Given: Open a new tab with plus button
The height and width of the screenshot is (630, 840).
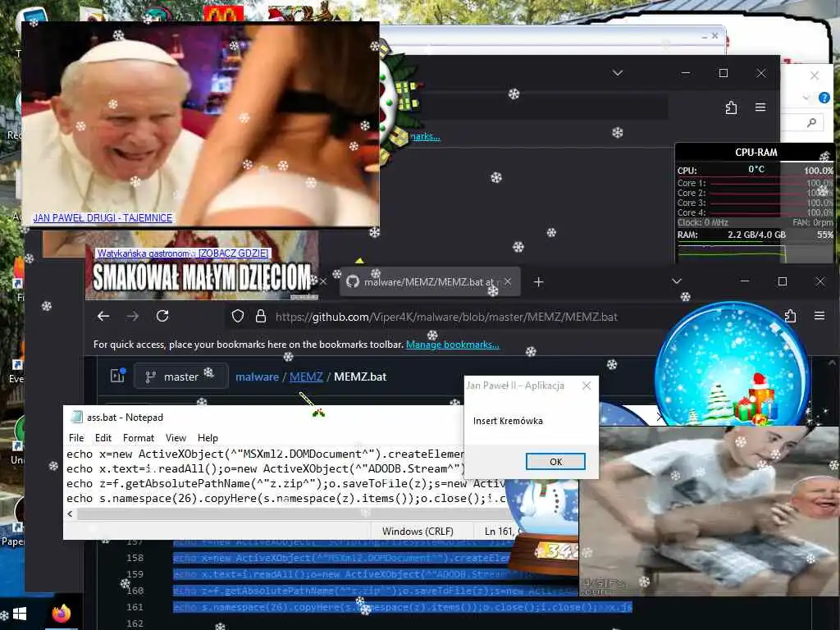Looking at the screenshot, I should click(538, 282).
